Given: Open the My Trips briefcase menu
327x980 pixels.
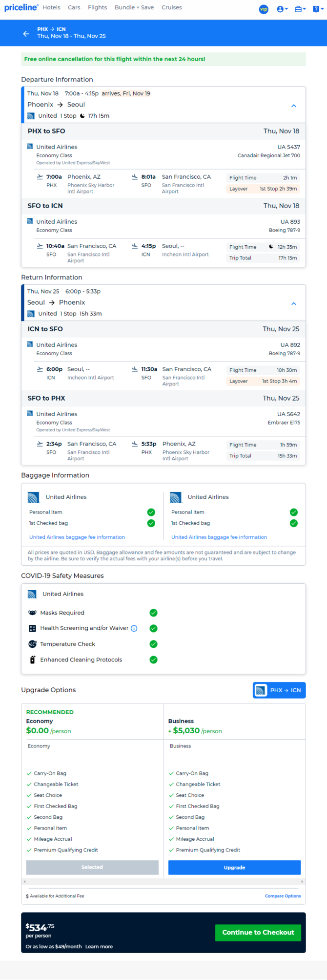Looking at the screenshot, I should tap(300, 9).
